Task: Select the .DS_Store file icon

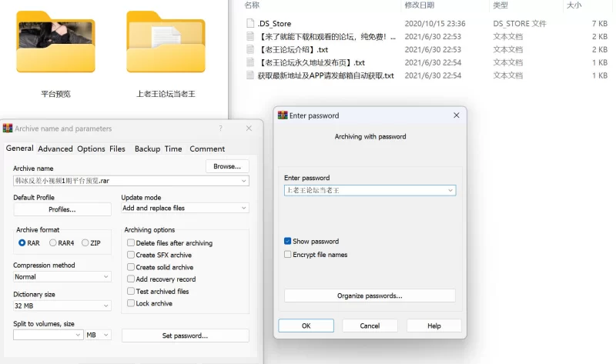Action: click(x=250, y=23)
